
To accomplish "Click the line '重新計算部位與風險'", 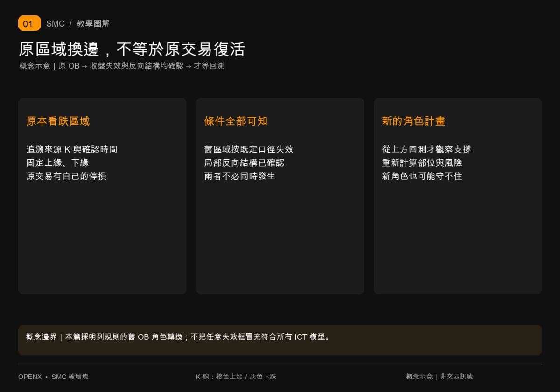I will [x=422, y=163].
